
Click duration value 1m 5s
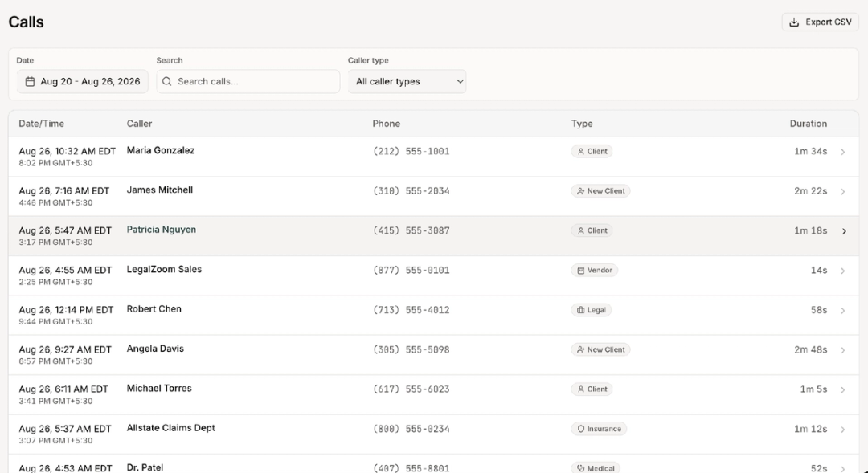point(813,389)
